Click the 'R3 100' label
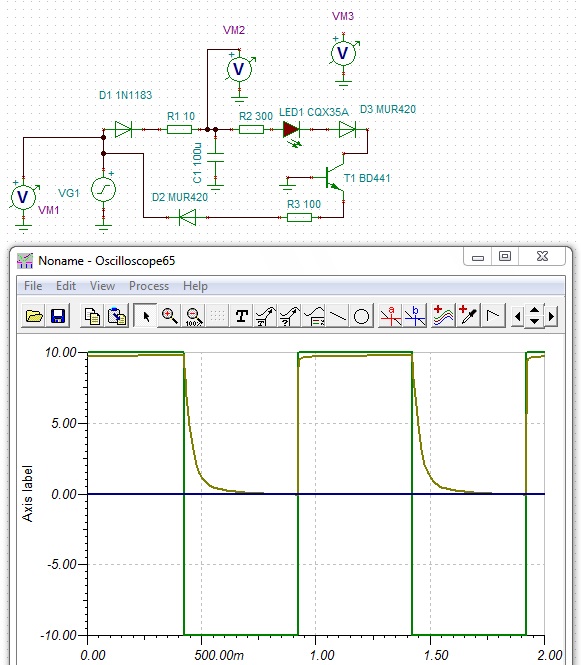Image resolution: width=581 pixels, height=665 pixels. click(304, 204)
